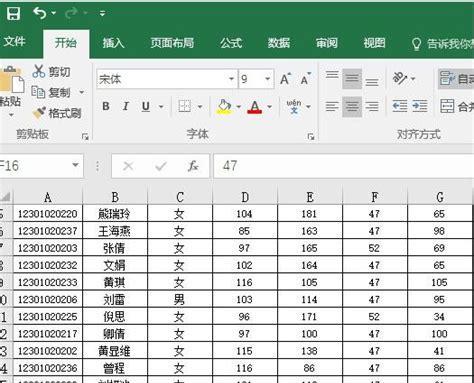Viewport: 474px width, 383px height.
Task: Click the 宋体 font name box
Action: coord(162,79)
